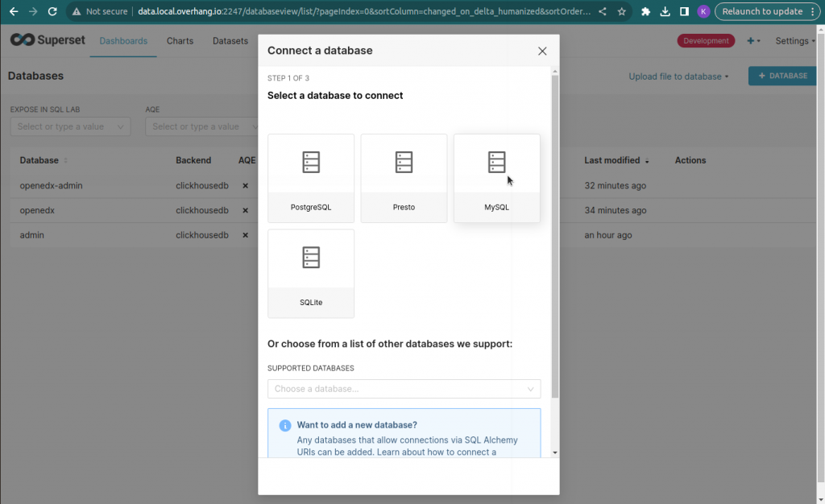Open the Settings menu

[x=795, y=41]
